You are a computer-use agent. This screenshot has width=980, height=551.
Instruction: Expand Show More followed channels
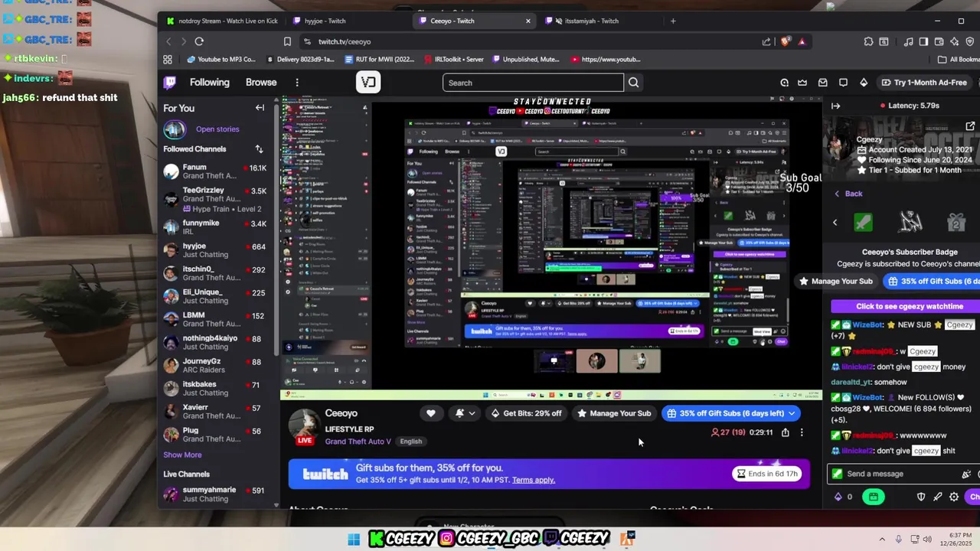182,455
